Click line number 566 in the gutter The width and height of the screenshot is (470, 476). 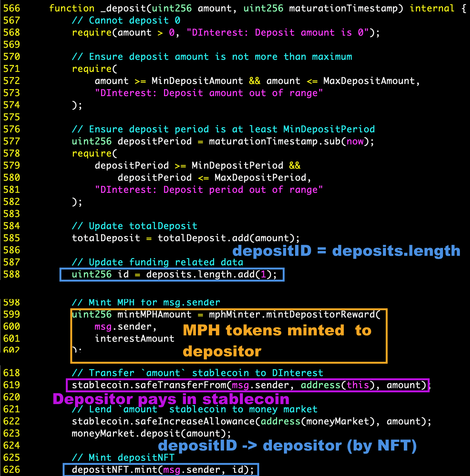point(11,8)
